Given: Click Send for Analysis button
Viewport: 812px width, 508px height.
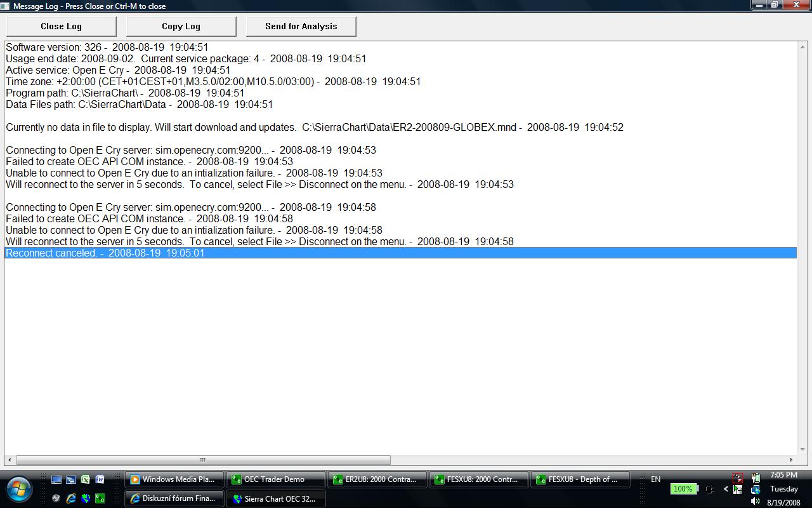Looking at the screenshot, I should click(x=301, y=26).
